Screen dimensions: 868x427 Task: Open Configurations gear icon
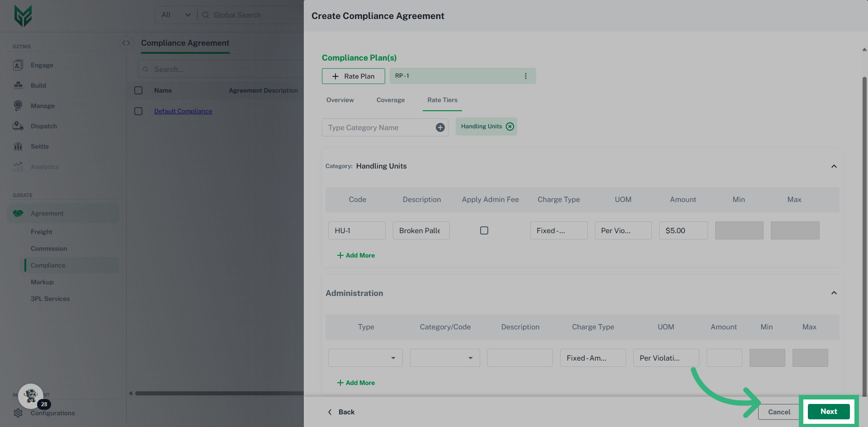18,413
